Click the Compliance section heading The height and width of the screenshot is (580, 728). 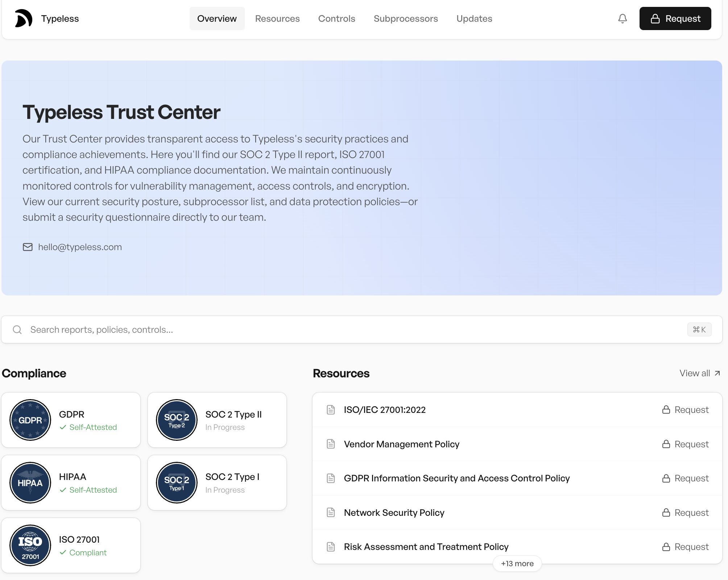point(34,373)
